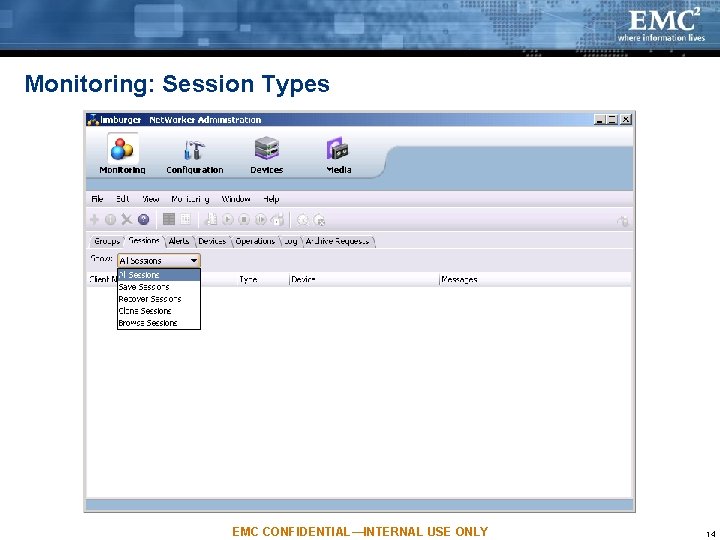Click the grayed lock toolbar icon
This screenshot has width=720, height=540.
point(278,220)
